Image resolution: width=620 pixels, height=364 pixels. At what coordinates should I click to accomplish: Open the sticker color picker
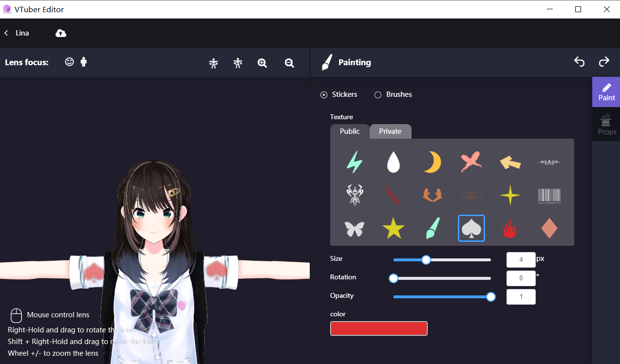click(378, 328)
